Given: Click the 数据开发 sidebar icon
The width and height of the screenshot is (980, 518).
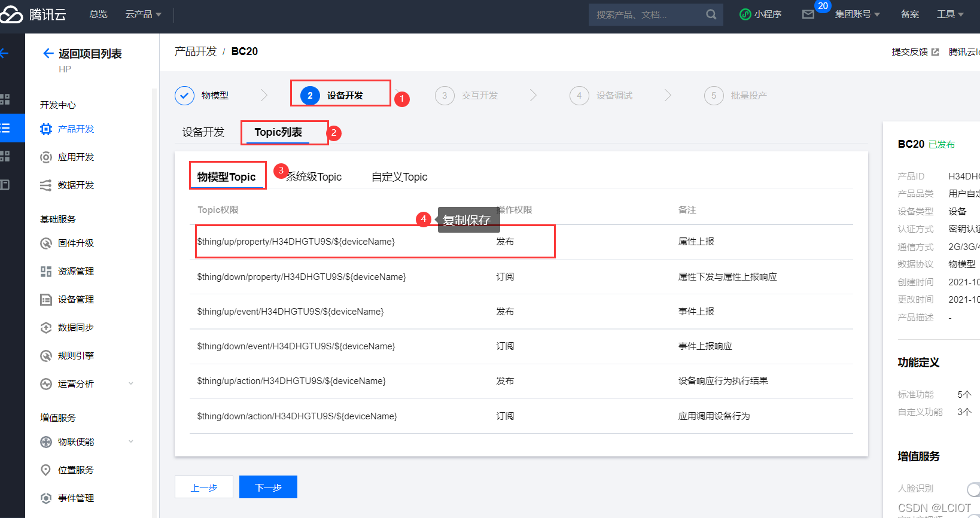Looking at the screenshot, I should point(46,185).
